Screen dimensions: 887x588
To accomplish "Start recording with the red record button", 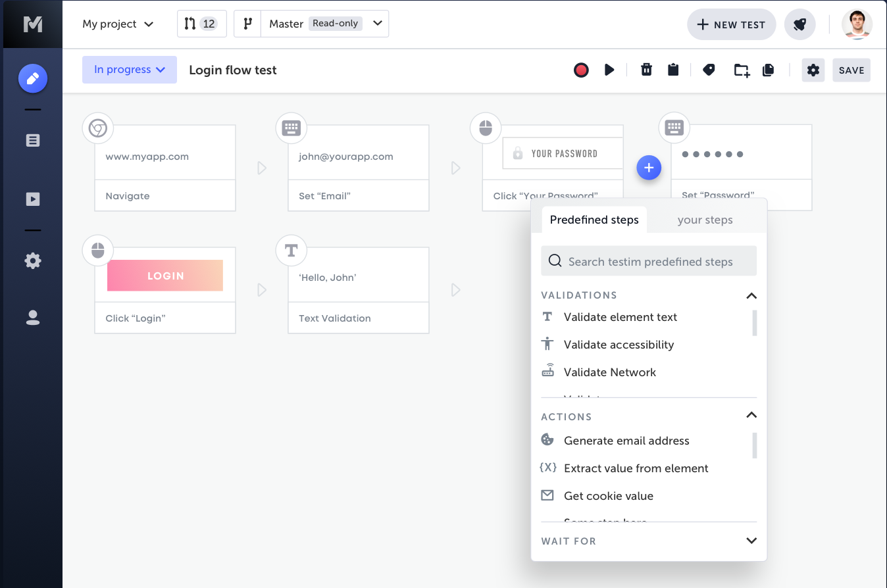I will (x=581, y=70).
